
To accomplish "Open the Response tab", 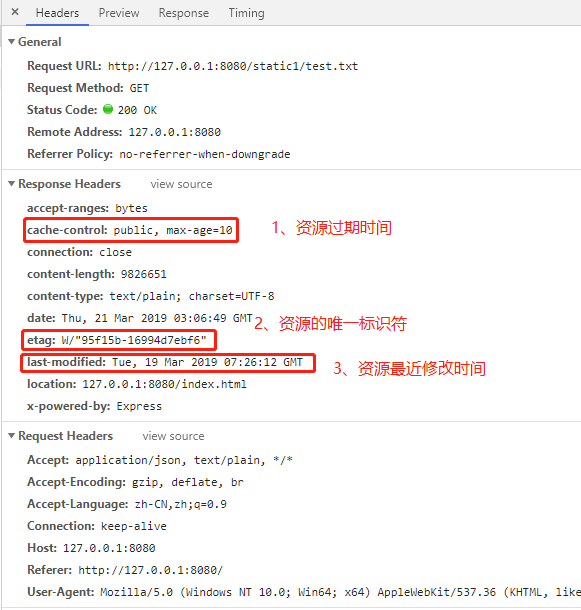I will click(184, 13).
